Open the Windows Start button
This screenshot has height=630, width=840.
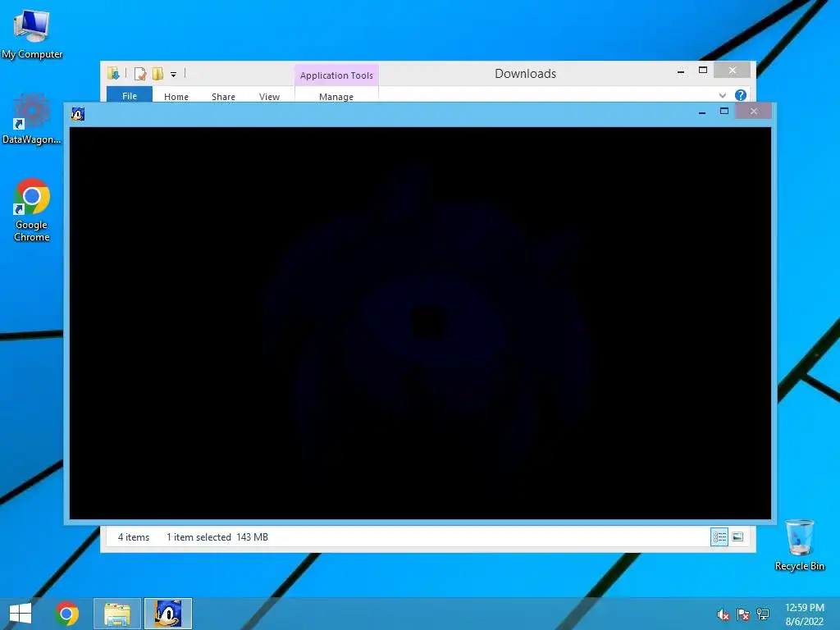coord(21,614)
